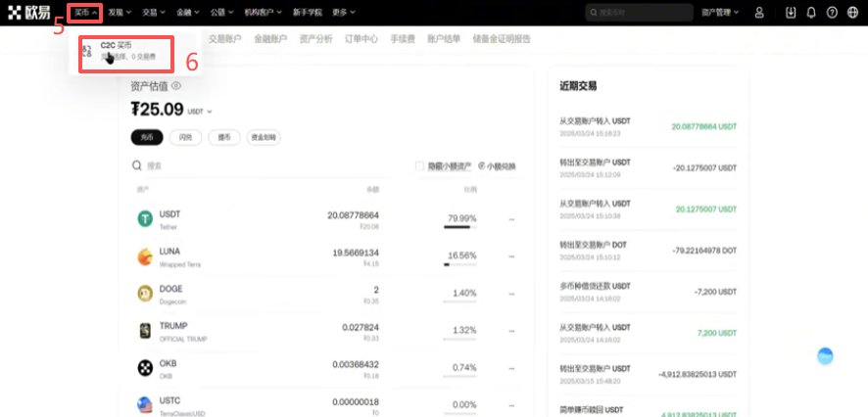Click the 余额 column header

(x=372, y=190)
